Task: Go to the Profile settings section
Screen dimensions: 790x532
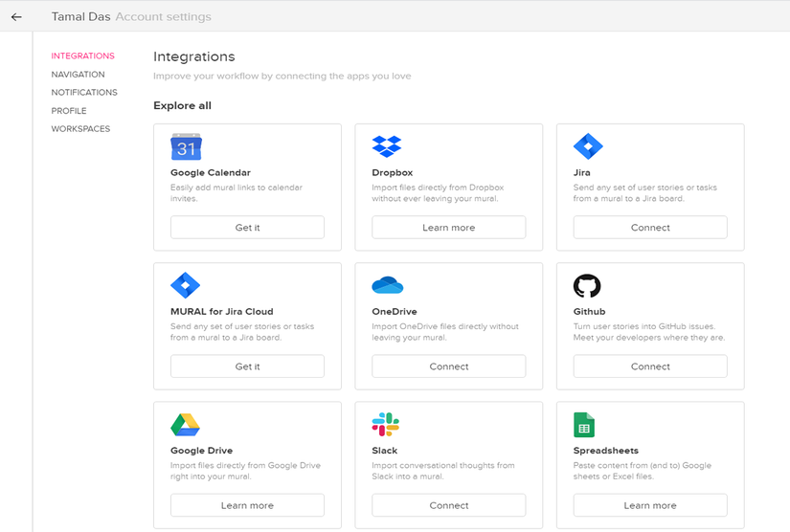Action: point(69,111)
